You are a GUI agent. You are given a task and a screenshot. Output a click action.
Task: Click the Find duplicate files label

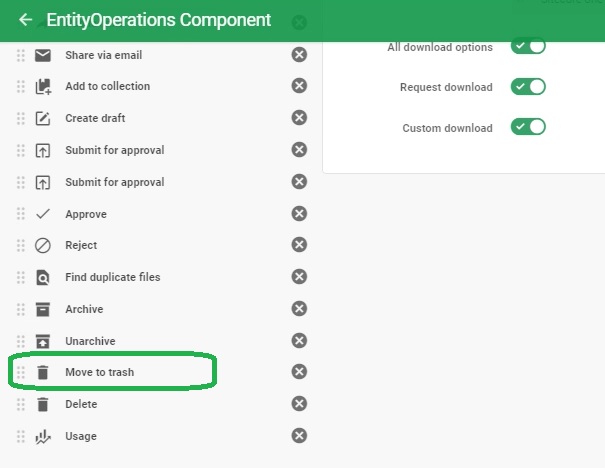tap(112, 277)
